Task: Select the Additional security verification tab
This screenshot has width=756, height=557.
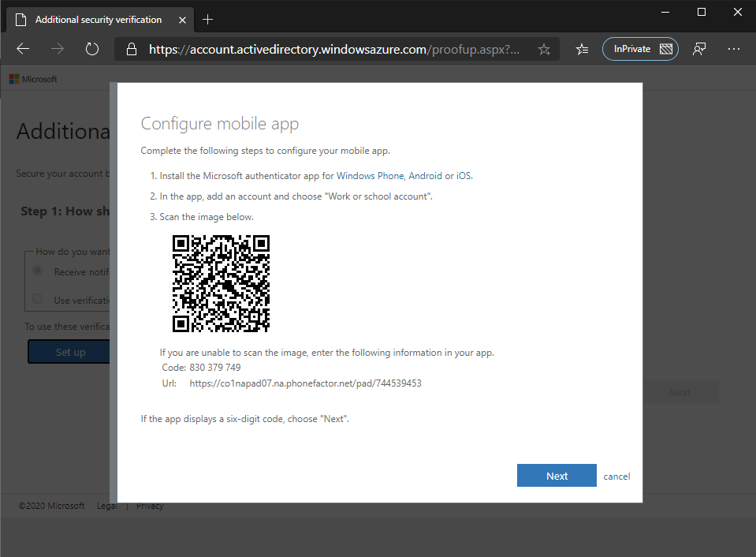Action: (x=100, y=20)
